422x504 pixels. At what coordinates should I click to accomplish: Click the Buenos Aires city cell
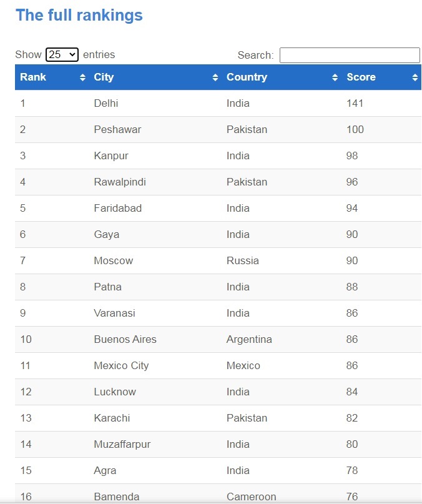125,340
